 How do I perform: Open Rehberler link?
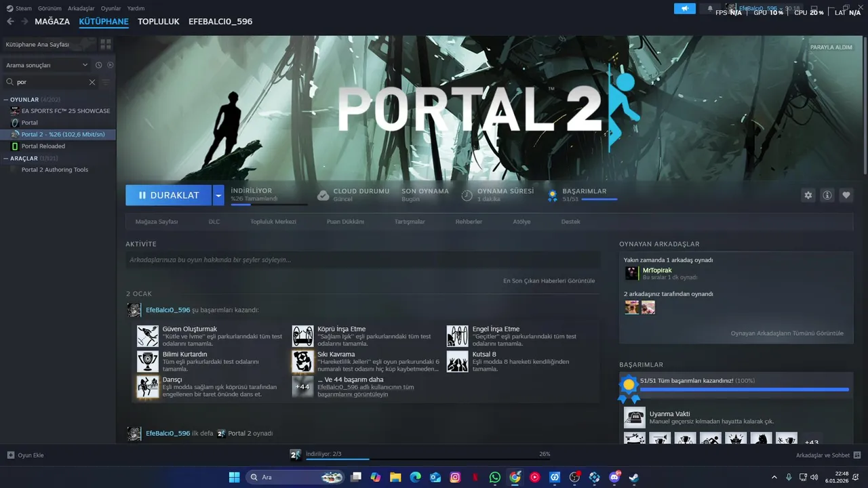tap(469, 222)
